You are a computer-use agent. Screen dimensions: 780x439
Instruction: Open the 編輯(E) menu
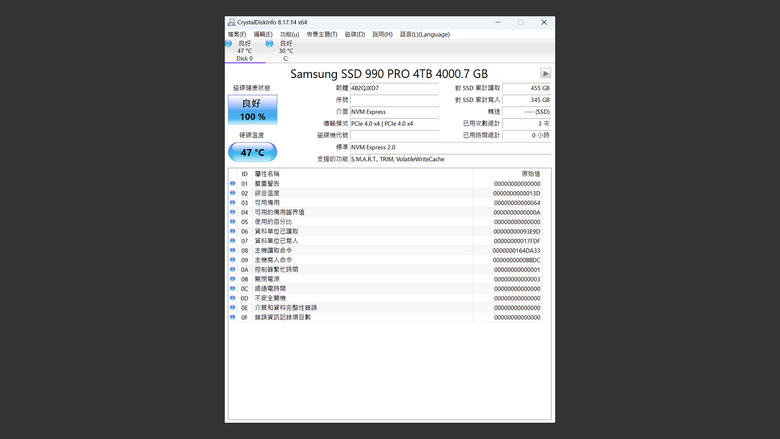263,34
